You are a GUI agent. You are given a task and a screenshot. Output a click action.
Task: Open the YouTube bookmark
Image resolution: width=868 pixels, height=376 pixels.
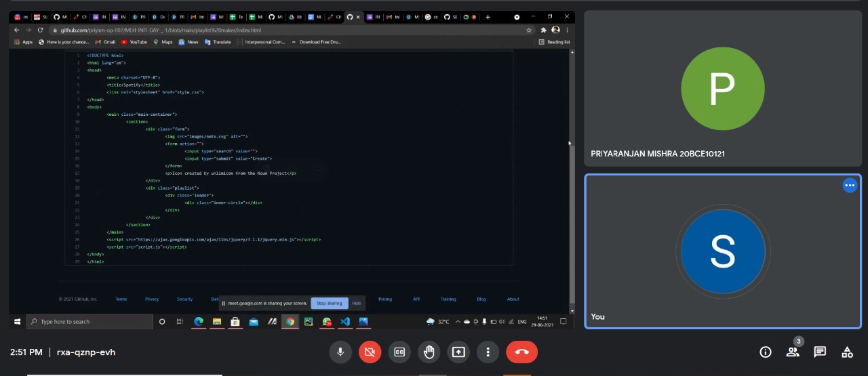(x=134, y=42)
